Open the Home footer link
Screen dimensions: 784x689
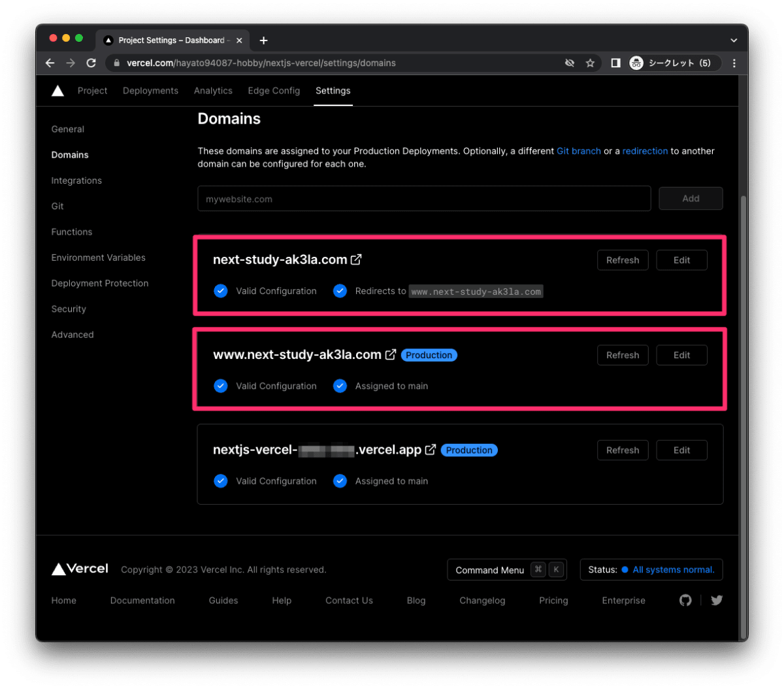64,600
